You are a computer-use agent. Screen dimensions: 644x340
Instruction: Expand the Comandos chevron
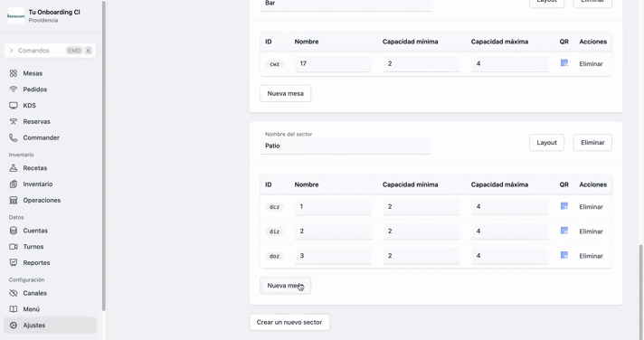tap(11, 51)
